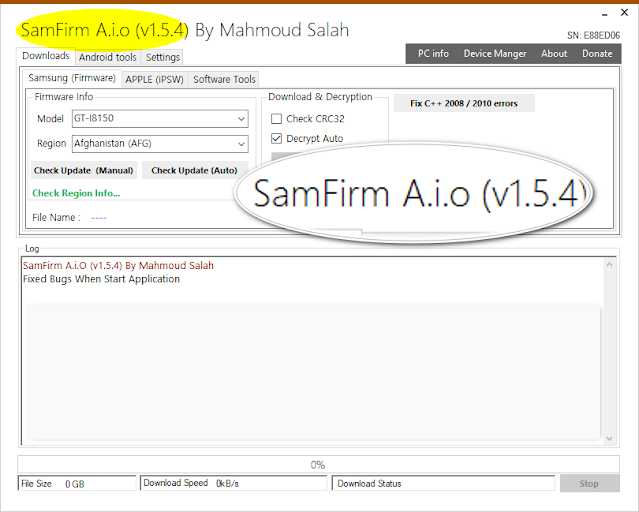Viewport: 639px width, 512px height.
Task: Open the APPLE (IPSW) tab
Action: 154,79
